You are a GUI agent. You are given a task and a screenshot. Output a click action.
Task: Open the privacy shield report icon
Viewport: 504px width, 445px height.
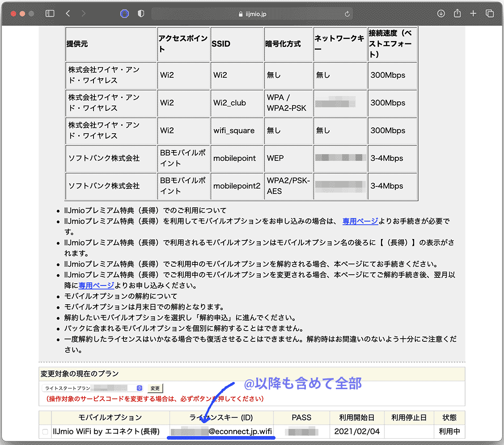pyautogui.click(x=141, y=13)
